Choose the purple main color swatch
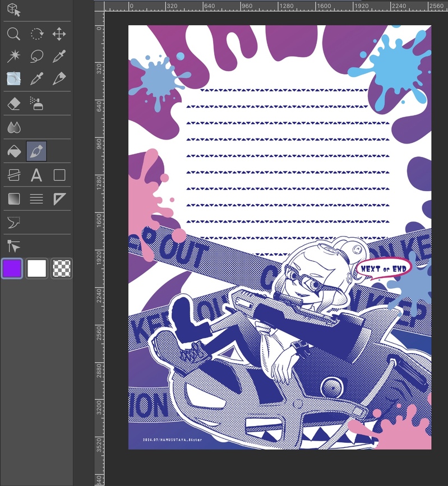 (x=12, y=269)
